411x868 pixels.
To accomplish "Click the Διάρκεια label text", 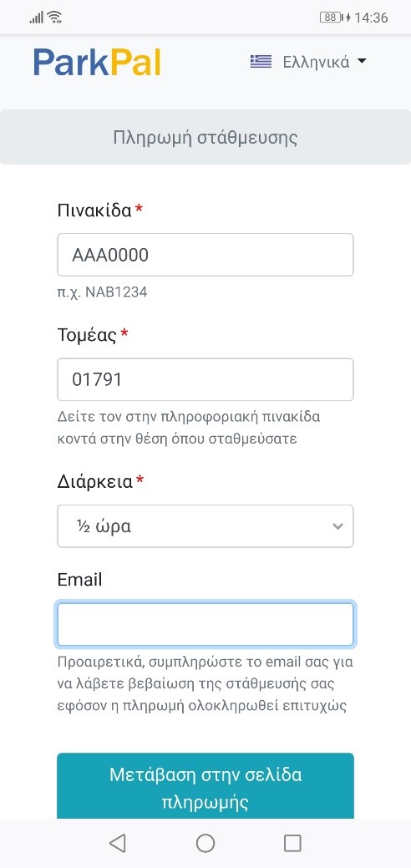I will point(95,481).
